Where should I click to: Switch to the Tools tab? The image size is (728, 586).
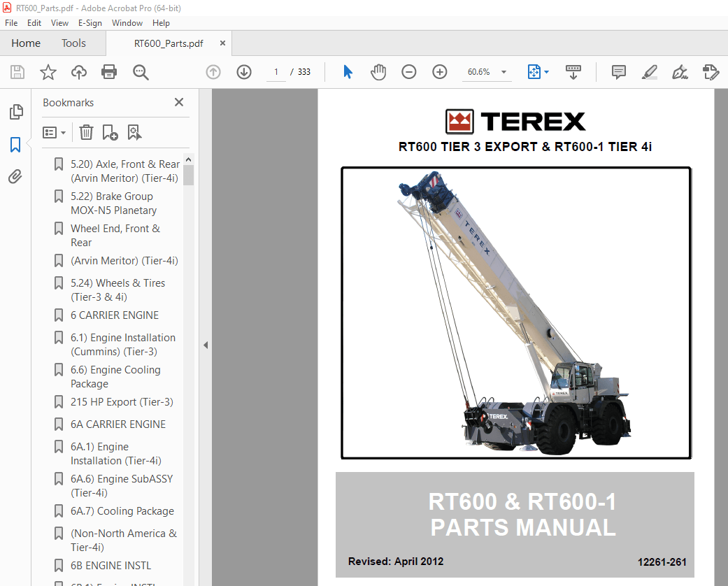(73, 43)
